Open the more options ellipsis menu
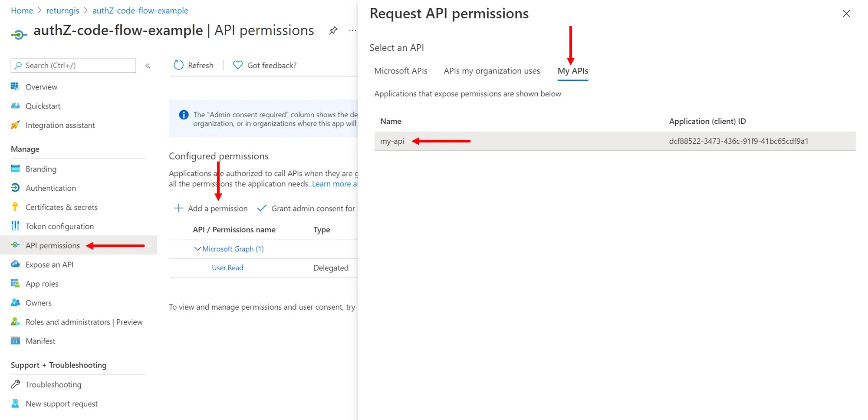868x420 pixels. click(352, 30)
